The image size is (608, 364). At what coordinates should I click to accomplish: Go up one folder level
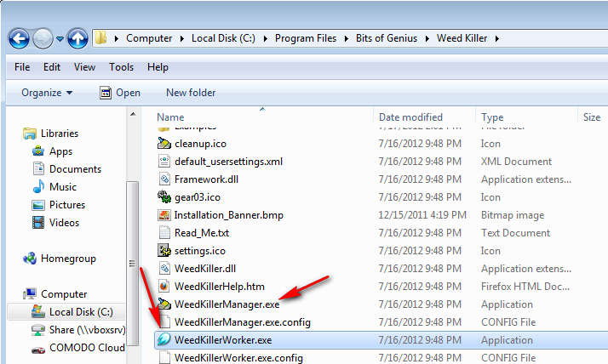pyautogui.click(x=77, y=38)
